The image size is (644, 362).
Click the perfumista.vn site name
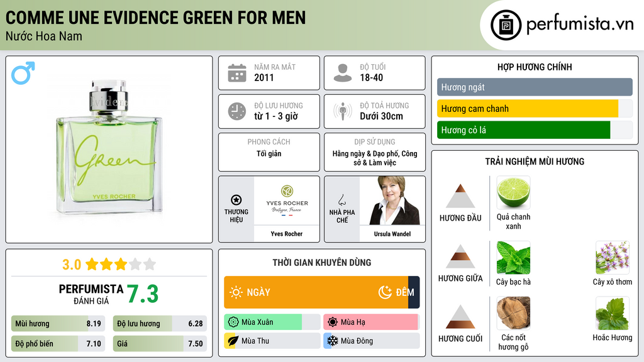[x=580, y=25]
